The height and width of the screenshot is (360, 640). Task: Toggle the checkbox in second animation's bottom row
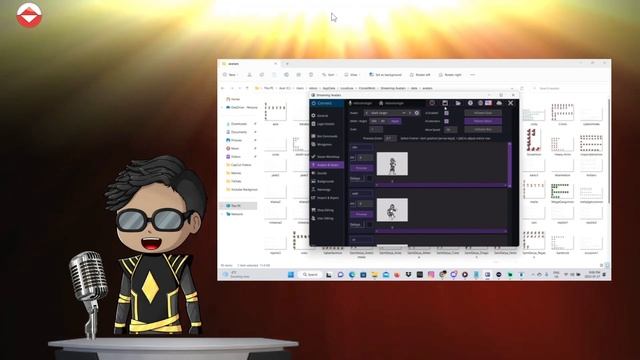pyautogui.click(x=369, y=224)
